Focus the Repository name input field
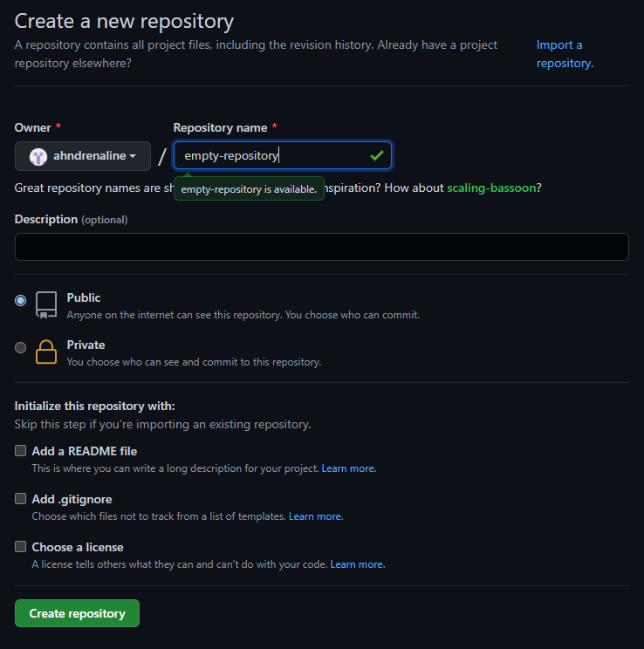644x649 pixels. pos(283,155)
